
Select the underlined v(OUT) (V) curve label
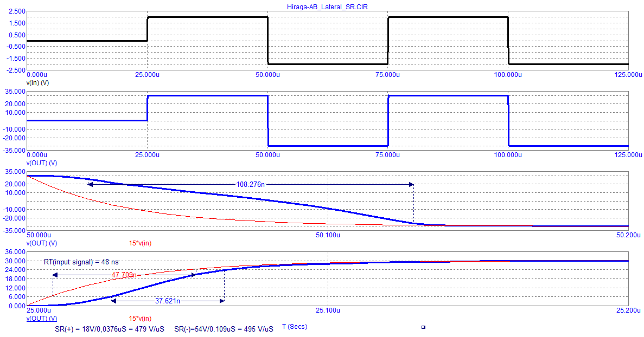pos(42,319)
